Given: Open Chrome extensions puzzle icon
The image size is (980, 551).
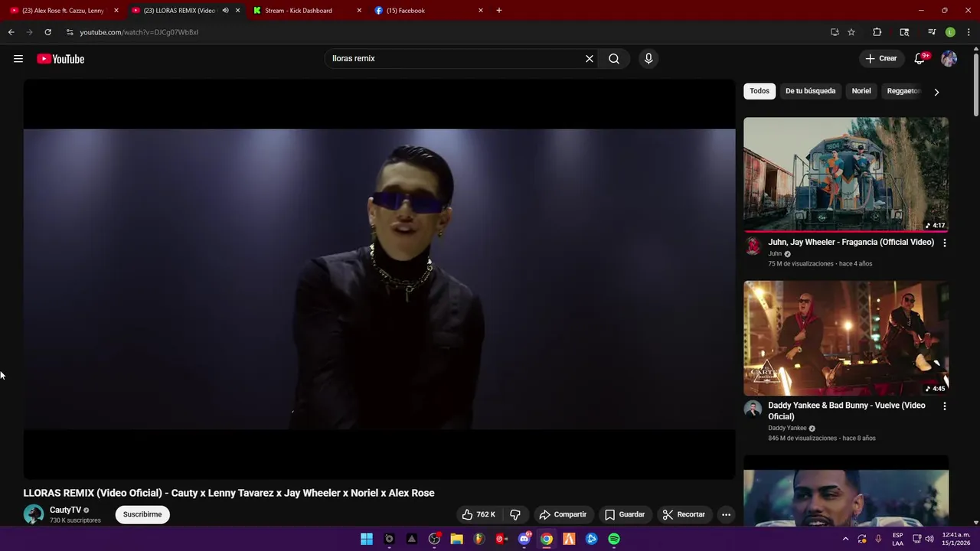Looking at the screenshot, I should click(877, 32).
